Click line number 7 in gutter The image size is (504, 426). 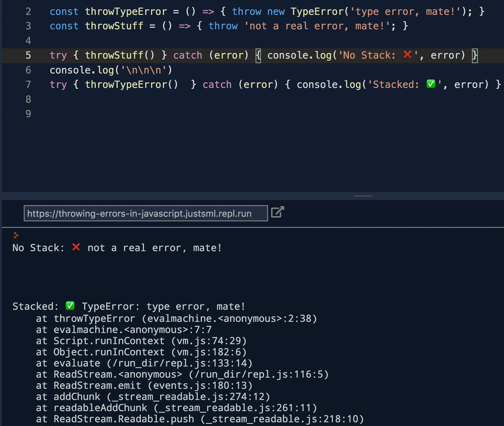pyautogui.click(x=28, y=84)
